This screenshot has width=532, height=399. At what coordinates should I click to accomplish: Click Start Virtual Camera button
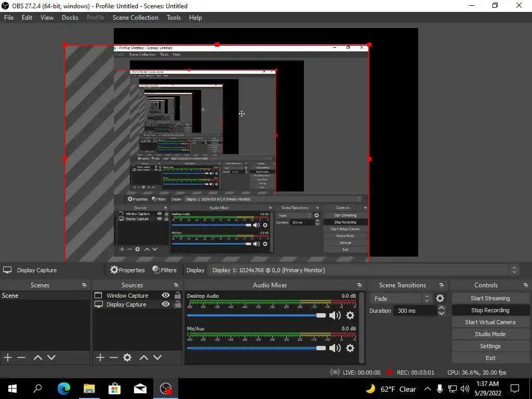click(x=490, y=322)
